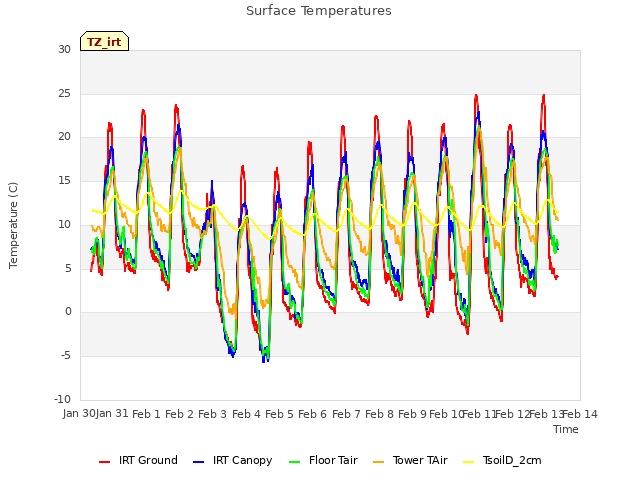This screenshot has width=640, height=480.
Task: Click the 15 y-axis tick label
Action: (64, 180)
